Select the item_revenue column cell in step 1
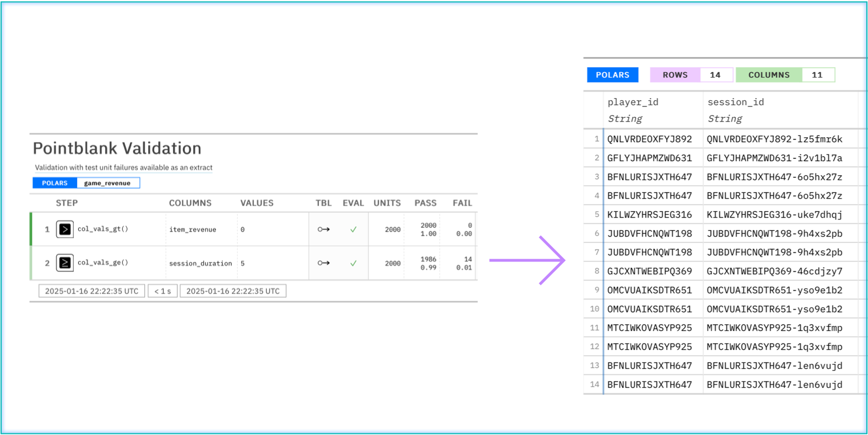868x435 pixels. 193,230
